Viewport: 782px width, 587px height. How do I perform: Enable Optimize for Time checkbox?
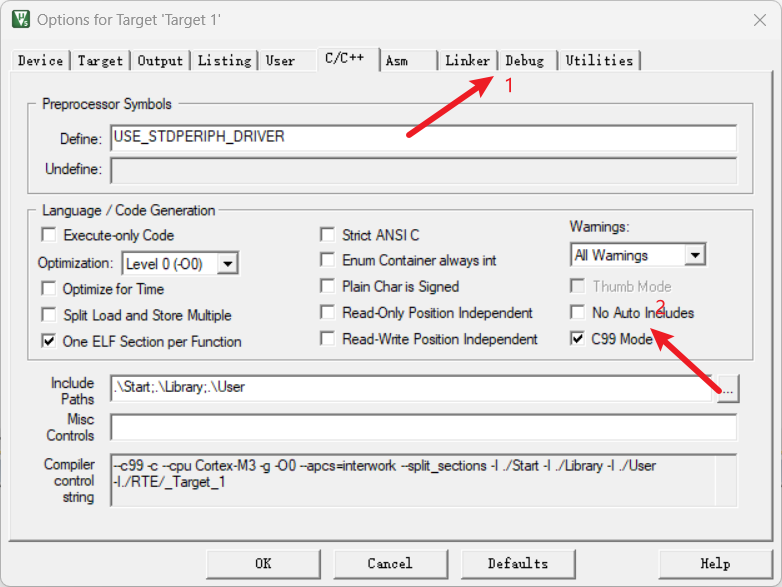pyautogui.click(x=48, y=288)
